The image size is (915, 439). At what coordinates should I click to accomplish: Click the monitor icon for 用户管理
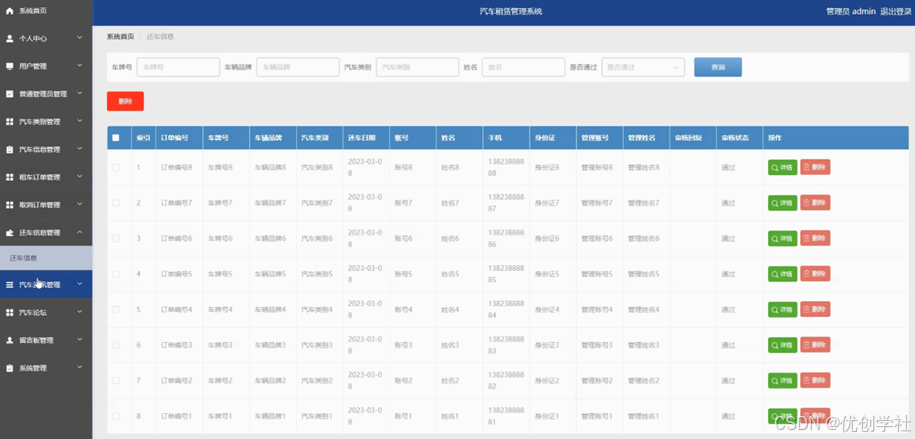(x=9, y=66)
